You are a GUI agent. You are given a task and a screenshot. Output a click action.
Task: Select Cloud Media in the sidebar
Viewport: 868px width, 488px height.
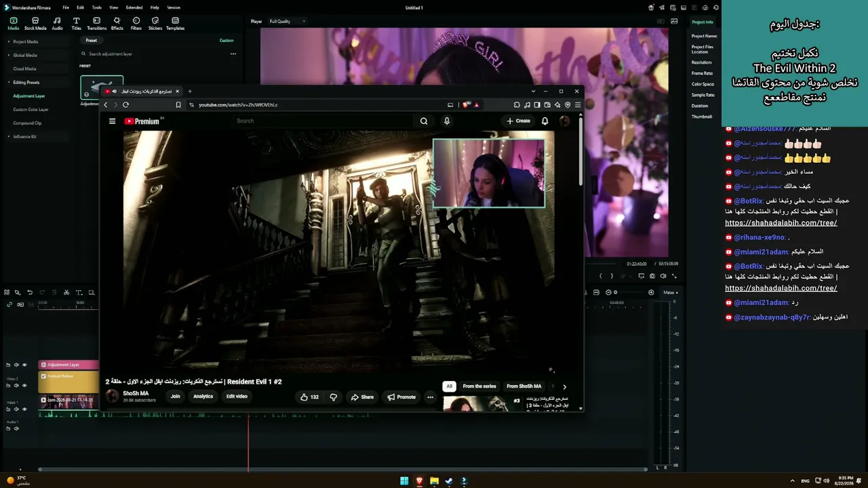[24, 68]
